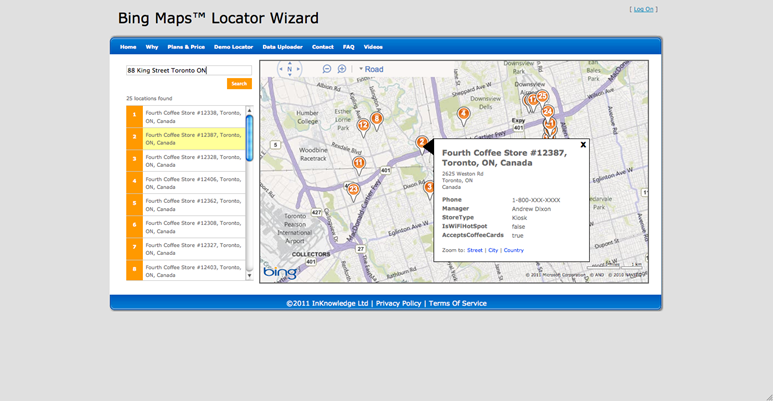The image size is (773, 401).
Task: Click the map zoom out magnifier icon
Action: click(327, 69)
